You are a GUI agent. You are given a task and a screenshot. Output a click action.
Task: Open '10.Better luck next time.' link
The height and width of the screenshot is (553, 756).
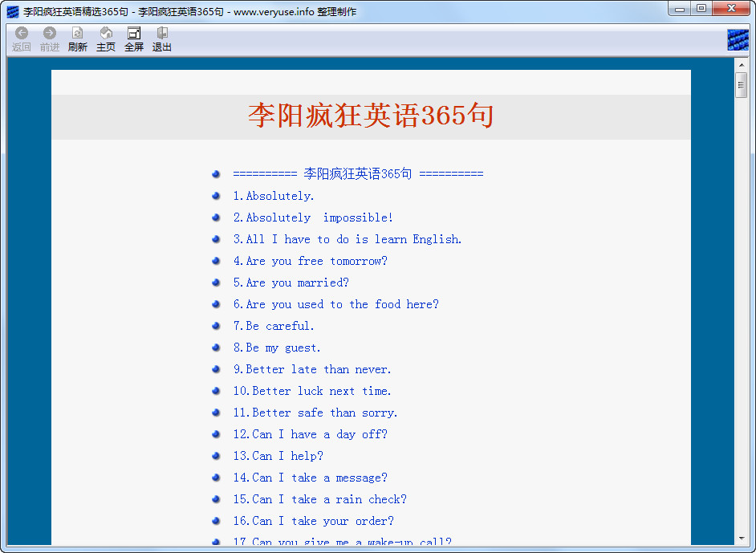312,391
